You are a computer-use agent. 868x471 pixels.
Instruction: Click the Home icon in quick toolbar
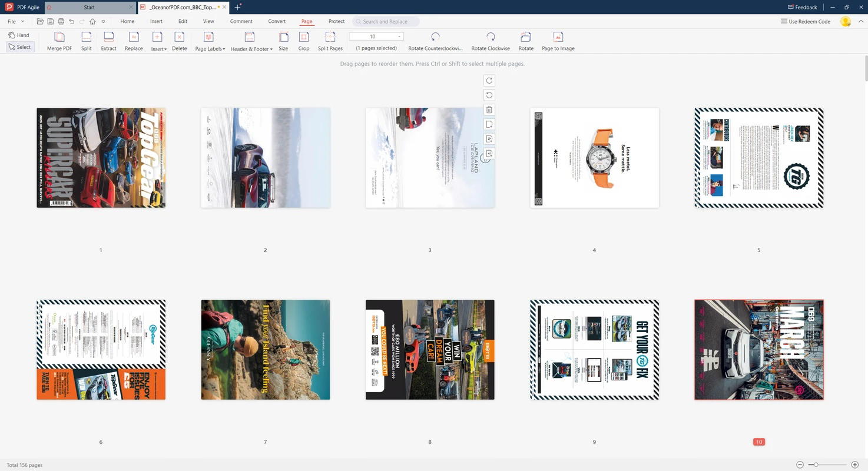click(92, 21)
